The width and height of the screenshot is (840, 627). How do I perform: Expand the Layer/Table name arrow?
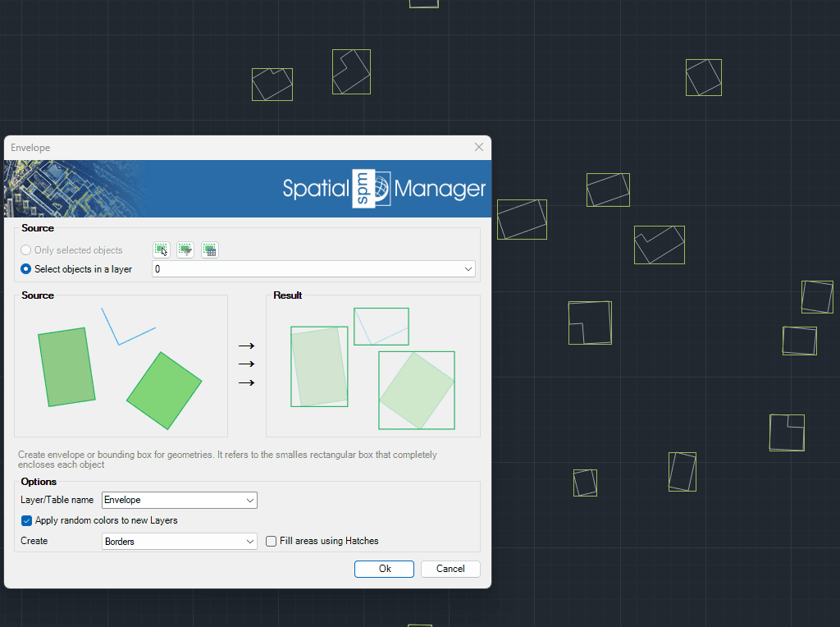(x=249, y=500)
